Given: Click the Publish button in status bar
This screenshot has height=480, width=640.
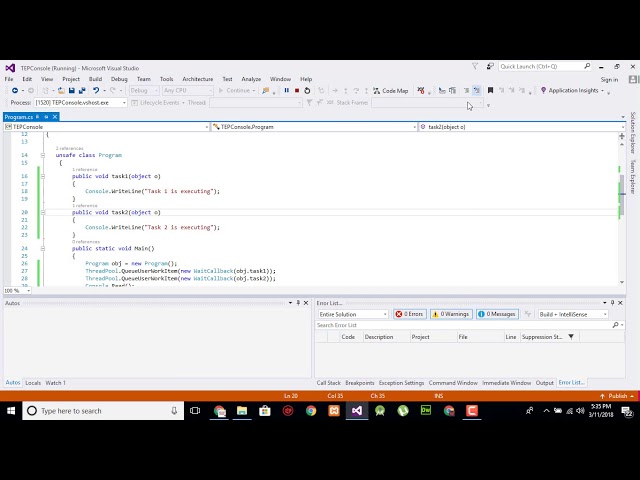Looking at the screenshot, I should [617, 396].
